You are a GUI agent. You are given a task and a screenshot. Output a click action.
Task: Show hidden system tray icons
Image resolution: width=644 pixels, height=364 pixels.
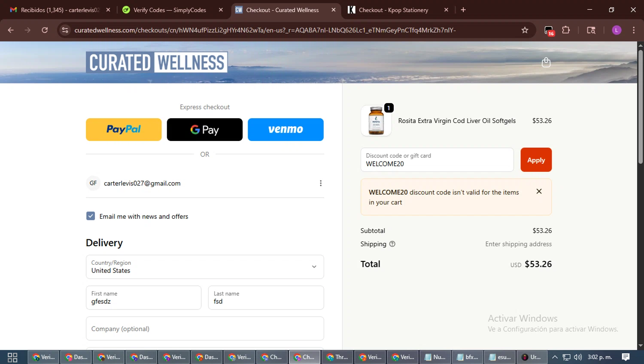555,357
